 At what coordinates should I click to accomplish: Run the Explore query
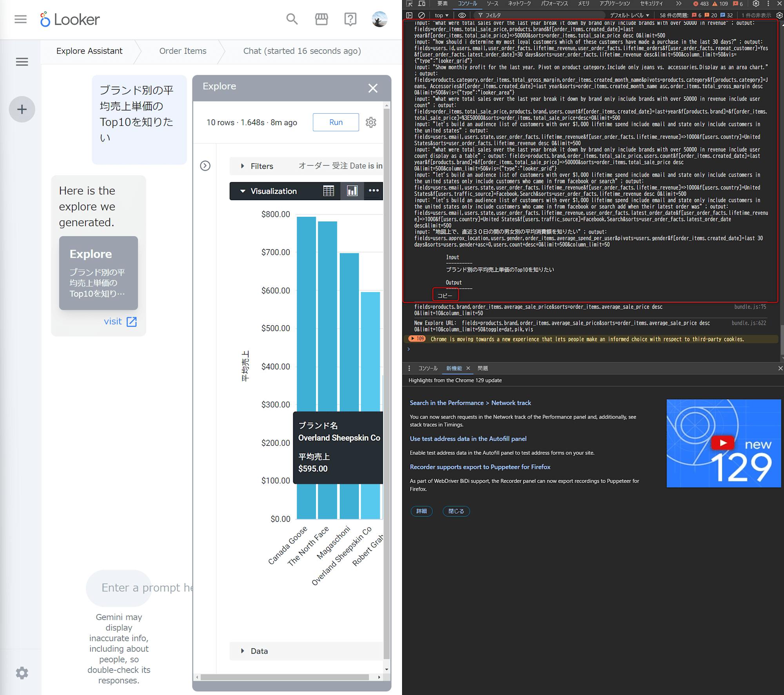pyautogui.click(x=336, y=122)
